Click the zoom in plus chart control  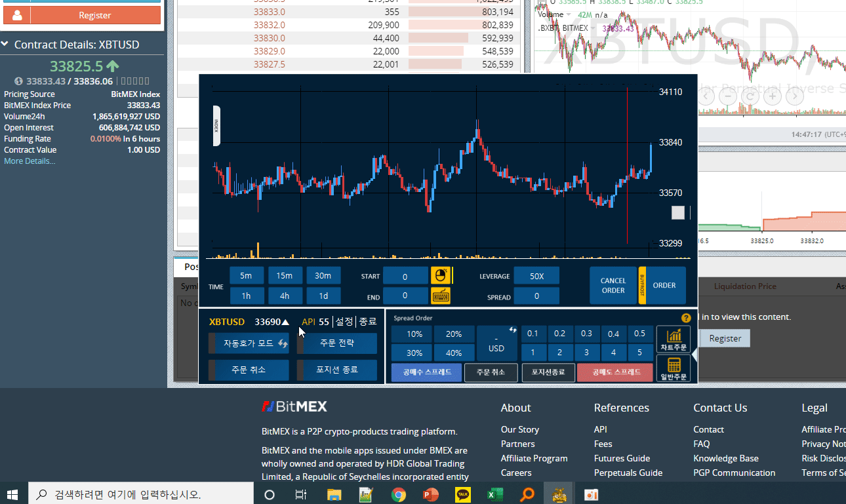[773, 96]
